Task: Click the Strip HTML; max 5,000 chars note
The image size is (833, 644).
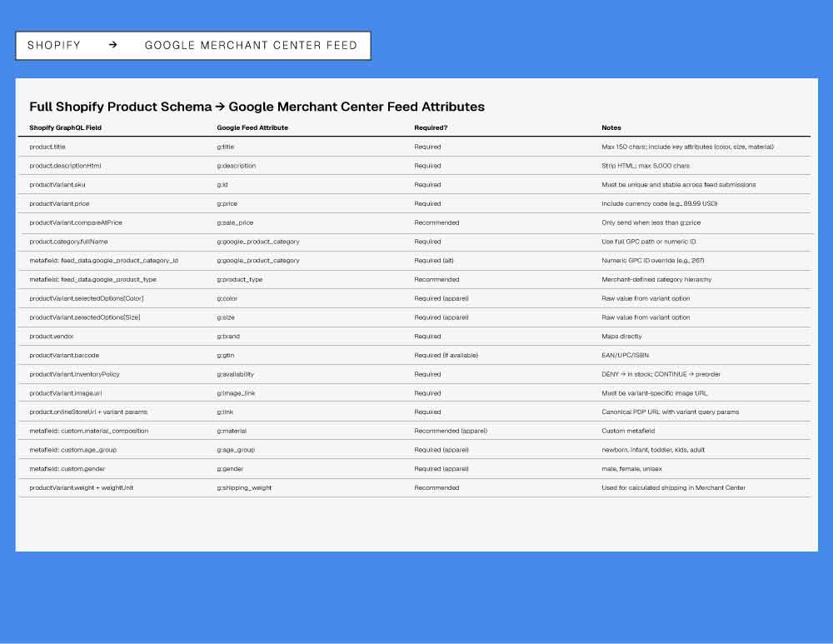Action: (646, 166)
